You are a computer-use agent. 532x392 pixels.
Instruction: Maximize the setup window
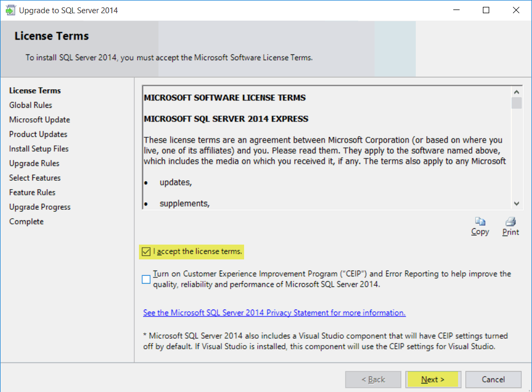486,10
